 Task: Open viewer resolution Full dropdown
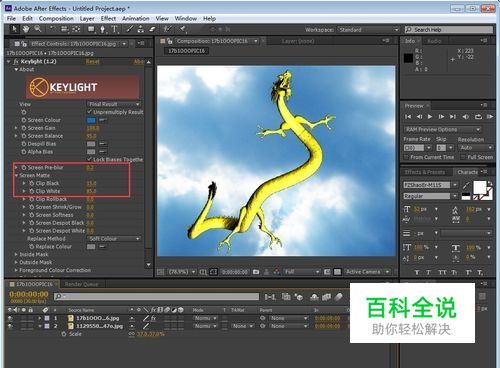pos(302,272)
